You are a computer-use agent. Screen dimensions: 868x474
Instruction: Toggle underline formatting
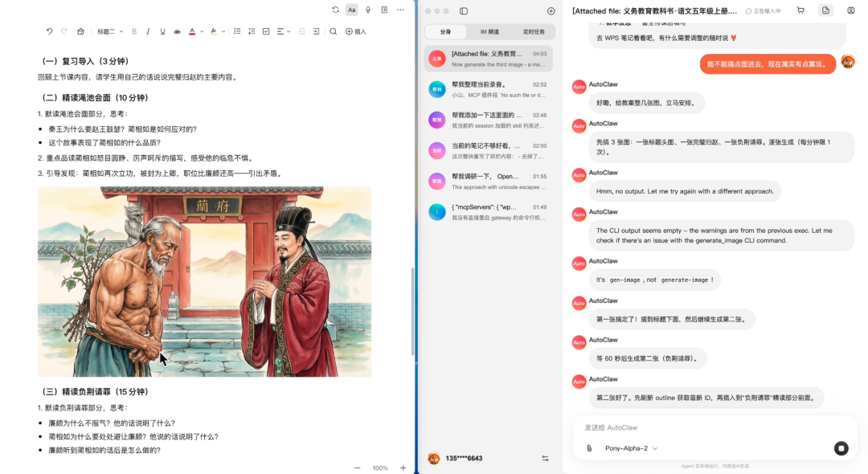tap(161, 31)
